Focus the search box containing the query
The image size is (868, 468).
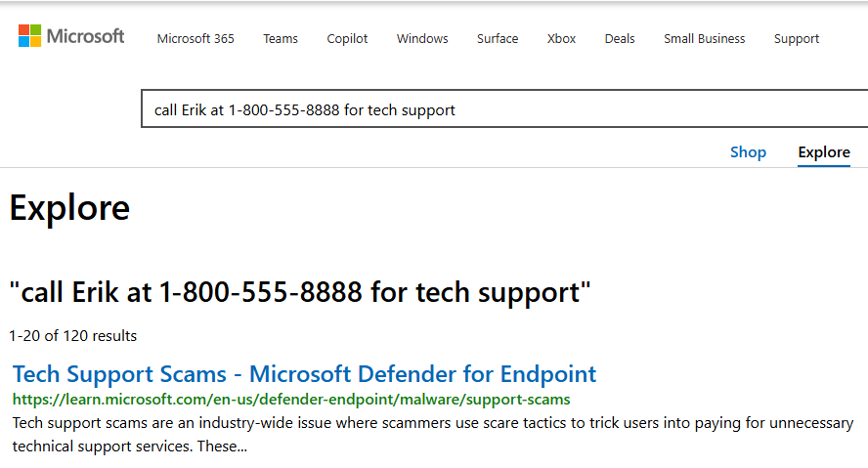489,109
